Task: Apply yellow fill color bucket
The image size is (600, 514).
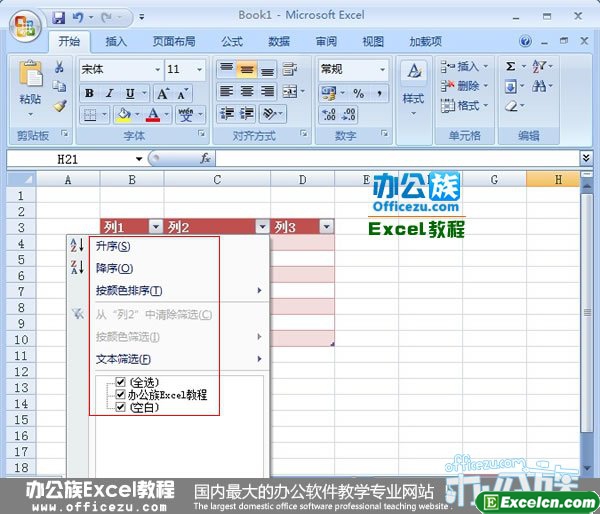Action: 123,114
